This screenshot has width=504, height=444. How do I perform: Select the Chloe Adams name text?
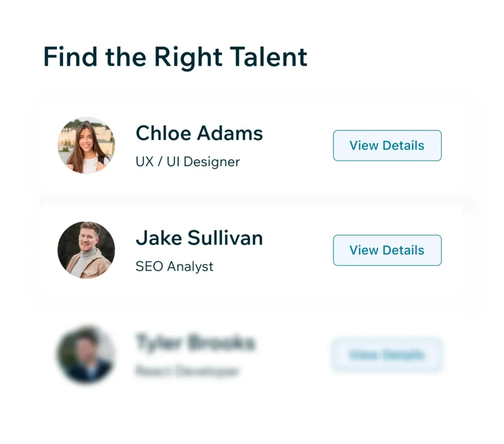click(x=199, y=133)
